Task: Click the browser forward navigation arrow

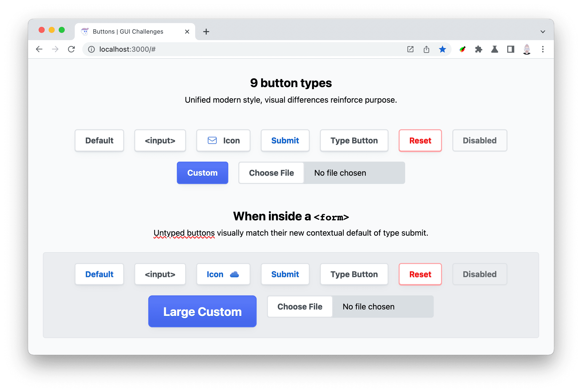Action: pos(55,49)
